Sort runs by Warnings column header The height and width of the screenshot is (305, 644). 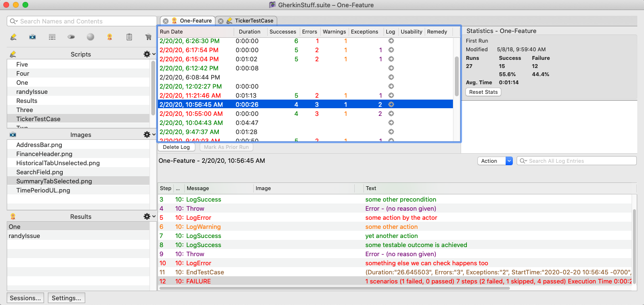click(x=334, y=32)
